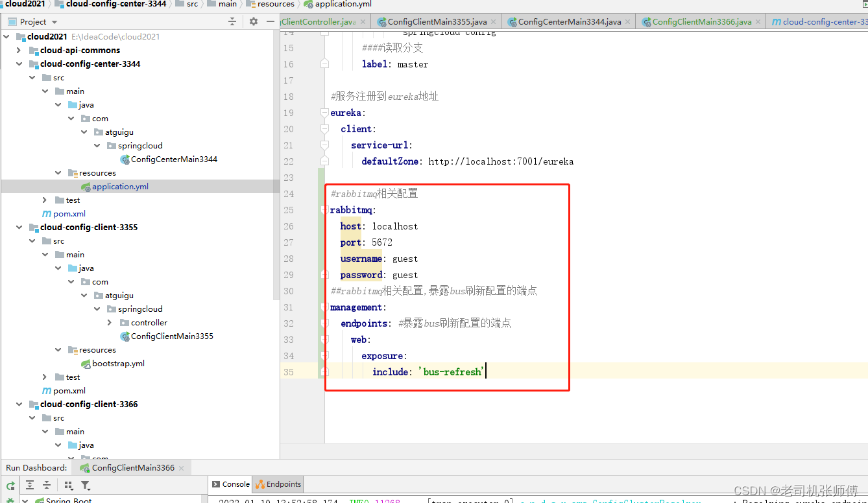Screen dimensions: 868x503
Task: Open pom.xml under cloud-config-center-3344
Action: coord(64,213)
